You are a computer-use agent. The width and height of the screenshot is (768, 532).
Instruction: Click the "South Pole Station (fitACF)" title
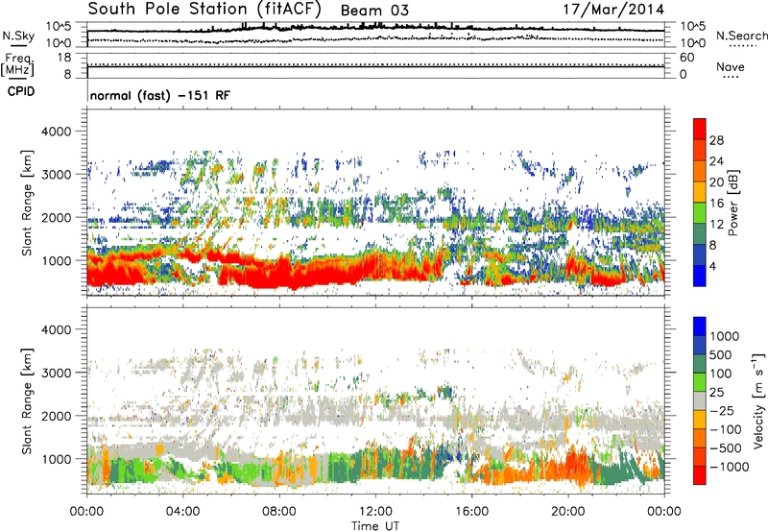tap(205, 9)
